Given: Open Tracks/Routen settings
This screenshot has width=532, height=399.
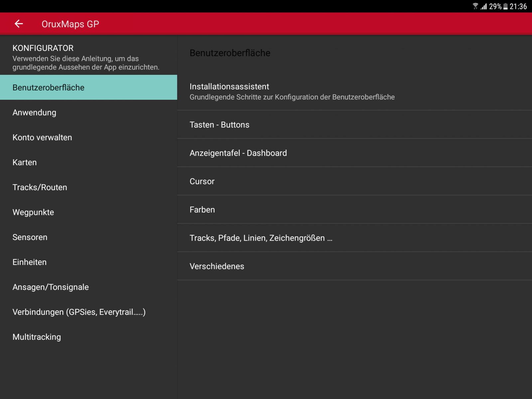Looking at the screenshot, I should (88, 187).
